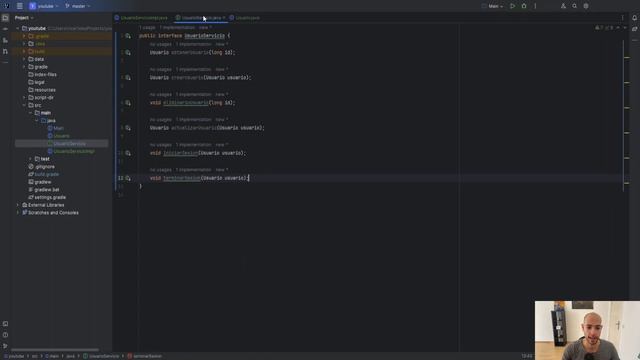Open the Gradle tool window icon on right strip

(634, 29)
